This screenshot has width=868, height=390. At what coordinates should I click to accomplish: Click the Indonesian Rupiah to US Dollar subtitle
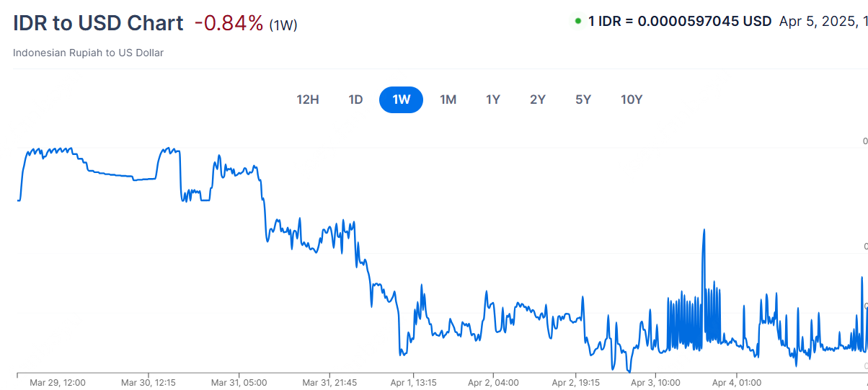[x=89, y=53]
